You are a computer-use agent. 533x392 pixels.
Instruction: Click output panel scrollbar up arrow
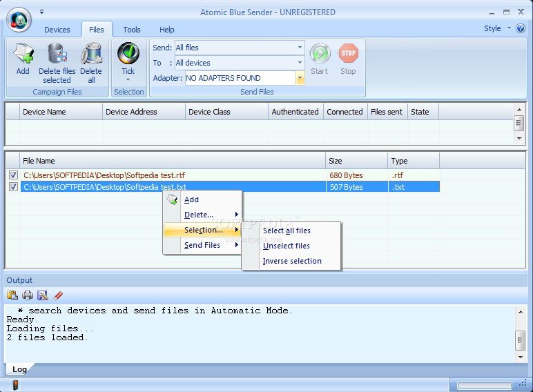(x=520, y=311)
